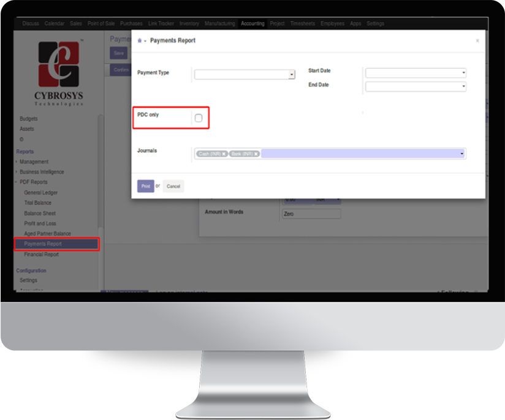
Task: Open Settings under Configuration
Action: point(28,280)
